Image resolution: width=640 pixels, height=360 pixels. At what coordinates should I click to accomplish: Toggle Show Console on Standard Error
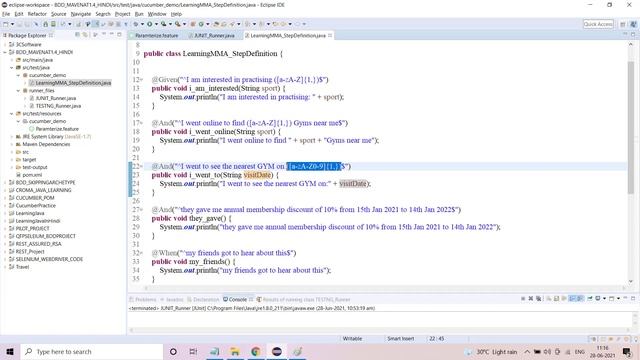pos(581,299)
